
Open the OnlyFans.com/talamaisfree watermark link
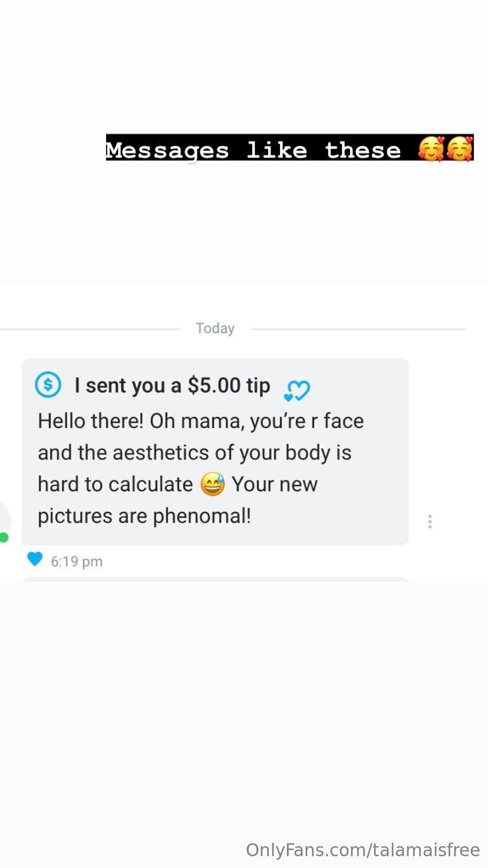click(x=362, y=850)
